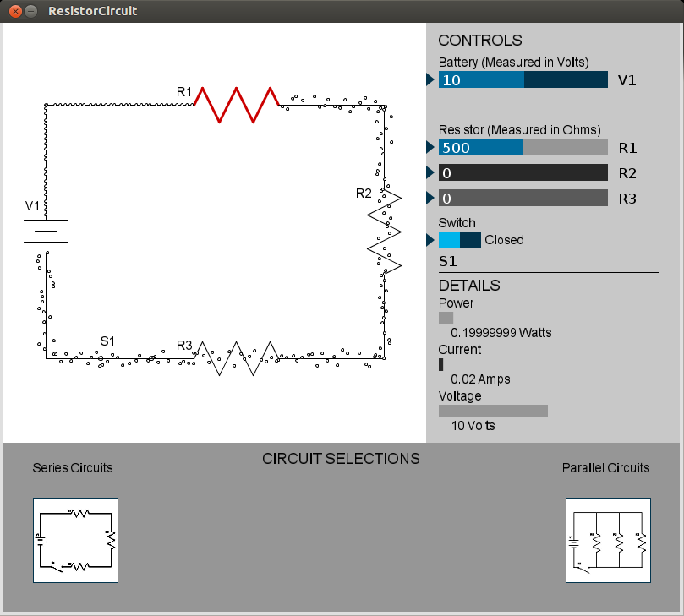Image resolution: width=684 pixels, height=616 pixels.
Task: Click the Series Circuits heading
Action: [x=73, y=468]
